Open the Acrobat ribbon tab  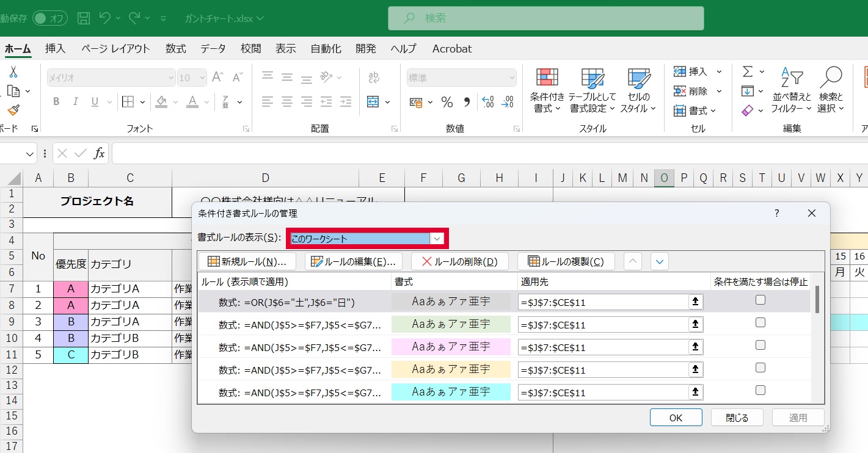tap(452, 49)
